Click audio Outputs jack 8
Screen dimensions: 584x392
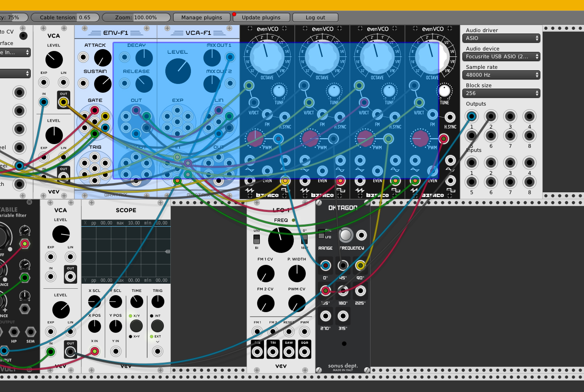(529, 135)
